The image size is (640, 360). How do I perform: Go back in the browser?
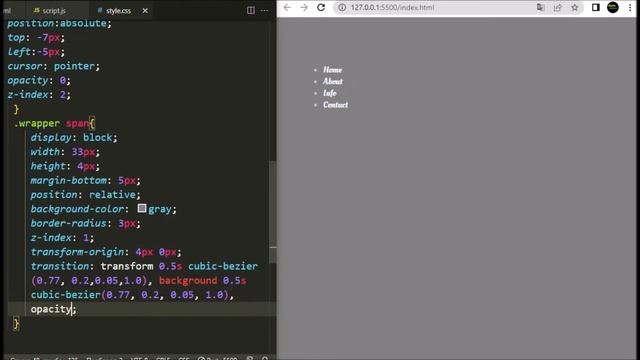pos(287,7)
